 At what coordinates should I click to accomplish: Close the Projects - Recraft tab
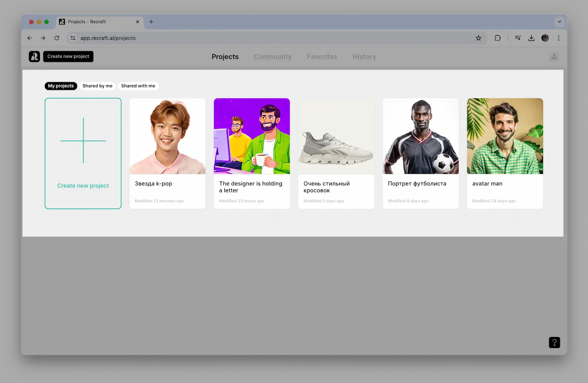138,22
